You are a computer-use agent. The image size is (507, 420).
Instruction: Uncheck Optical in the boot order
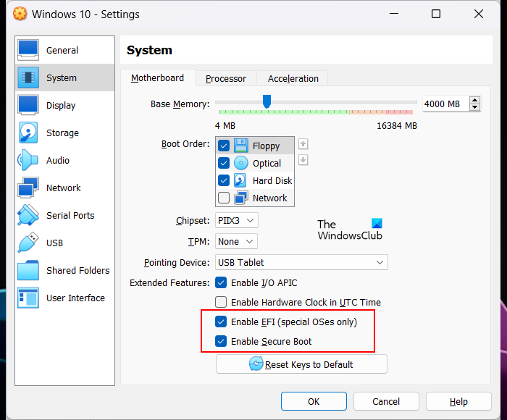click(224, 163)
